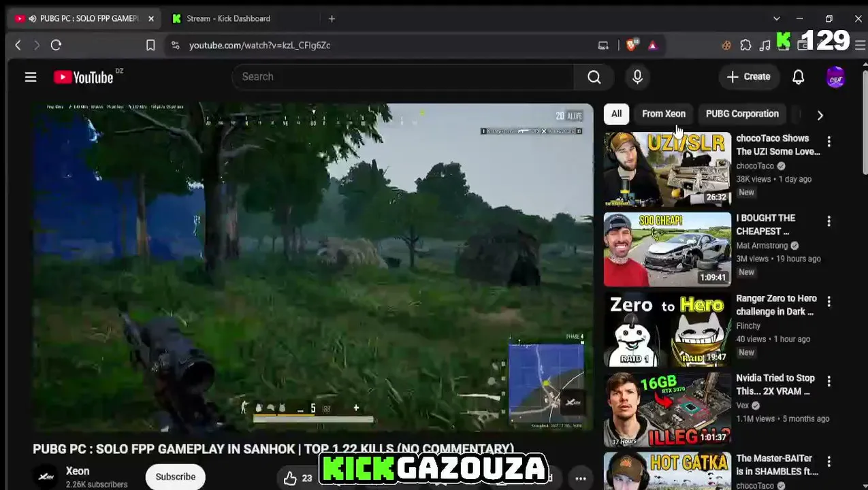Image resolution: width=868 pixels, height=490 pixels.
Task: Click the page vertical scrollbar
Action: point(865,122)
